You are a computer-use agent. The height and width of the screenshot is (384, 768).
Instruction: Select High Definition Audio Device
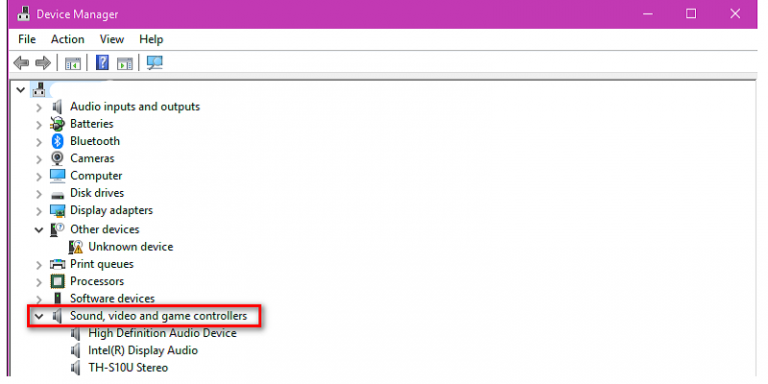coord(163,333)
